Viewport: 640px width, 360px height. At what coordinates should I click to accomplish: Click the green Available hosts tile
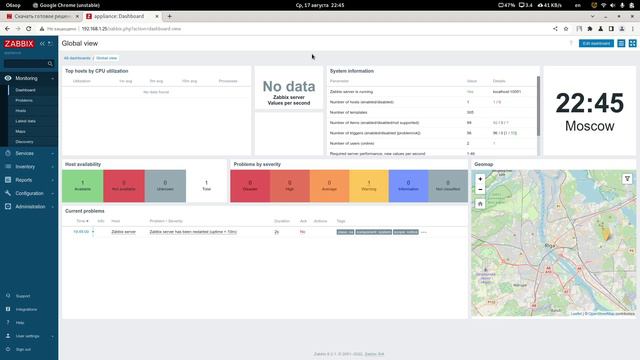tap(82, 186)
